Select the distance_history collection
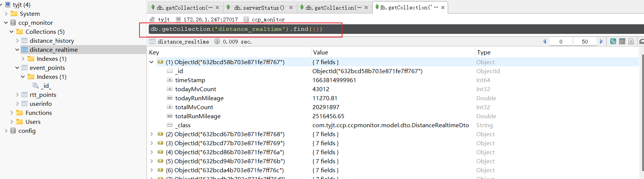 point(52,41)
